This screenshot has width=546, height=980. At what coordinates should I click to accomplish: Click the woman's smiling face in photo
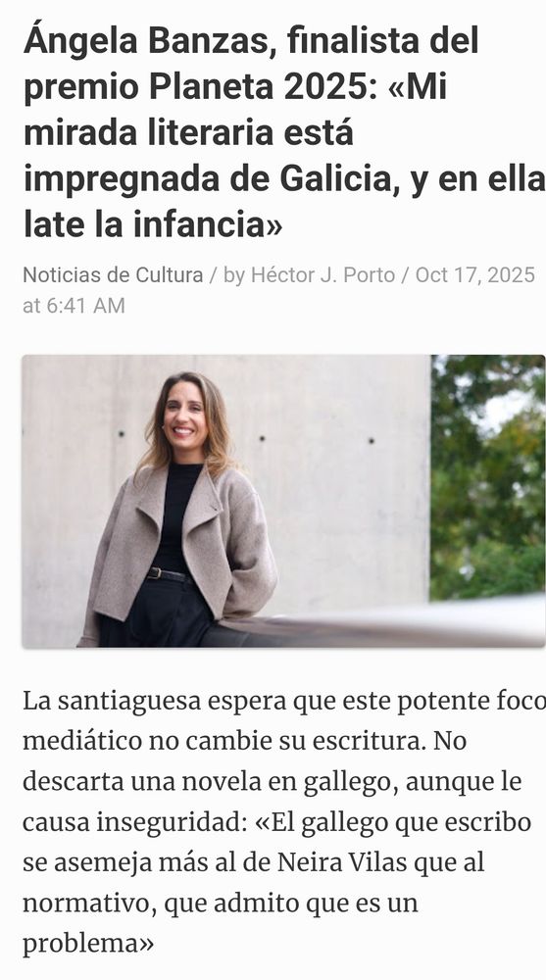[185, 414]
